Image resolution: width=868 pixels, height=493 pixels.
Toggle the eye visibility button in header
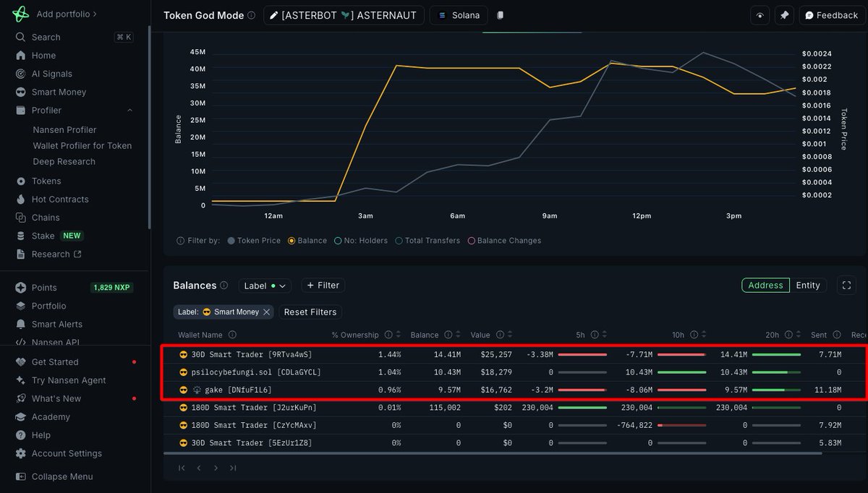click(x=759, y=15)
